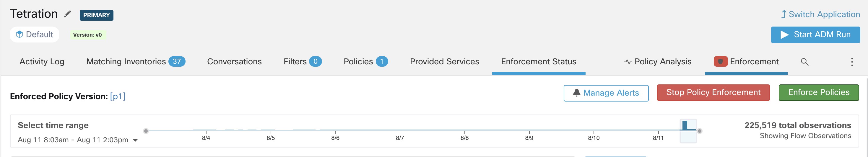868x157 pixels.
Task: Click the pencil icon beside Tetration title
Action: tap(67, 14)
